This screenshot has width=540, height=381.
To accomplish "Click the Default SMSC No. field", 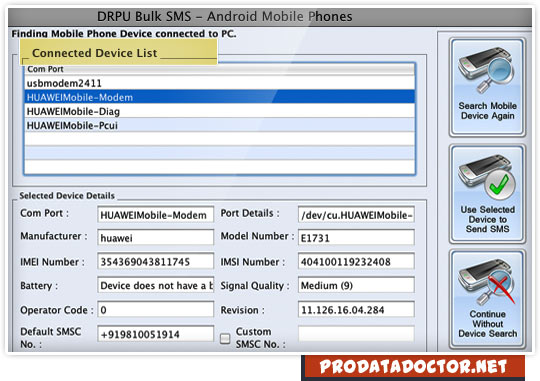I will [155, 334].
